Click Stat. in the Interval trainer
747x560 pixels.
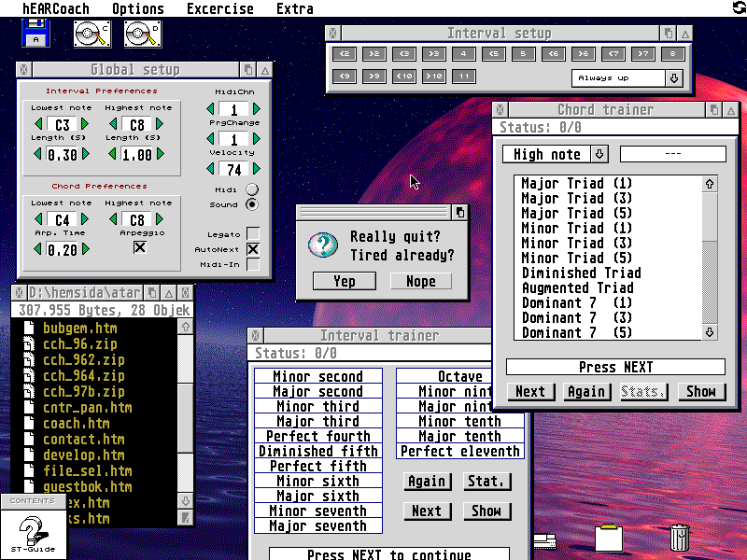(x=486, y=482)
